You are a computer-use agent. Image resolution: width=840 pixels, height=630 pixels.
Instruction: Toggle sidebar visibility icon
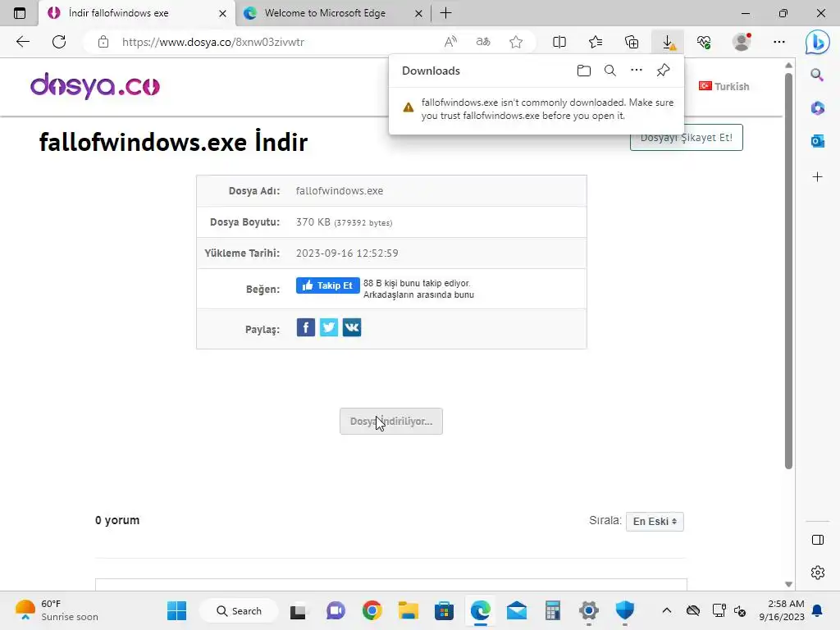point(818,540)
